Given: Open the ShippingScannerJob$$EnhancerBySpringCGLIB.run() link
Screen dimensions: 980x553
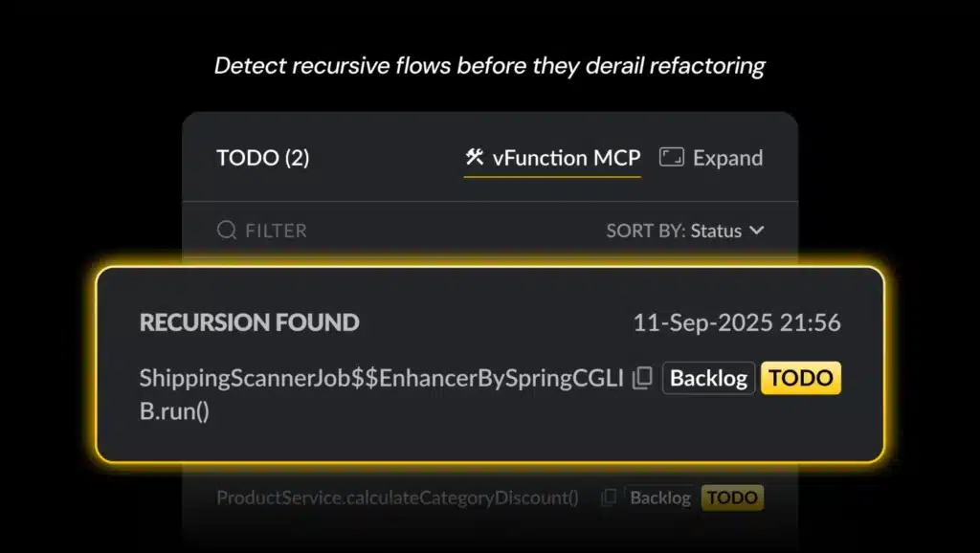Looking at the screenshot, I should tap(381, 379).
